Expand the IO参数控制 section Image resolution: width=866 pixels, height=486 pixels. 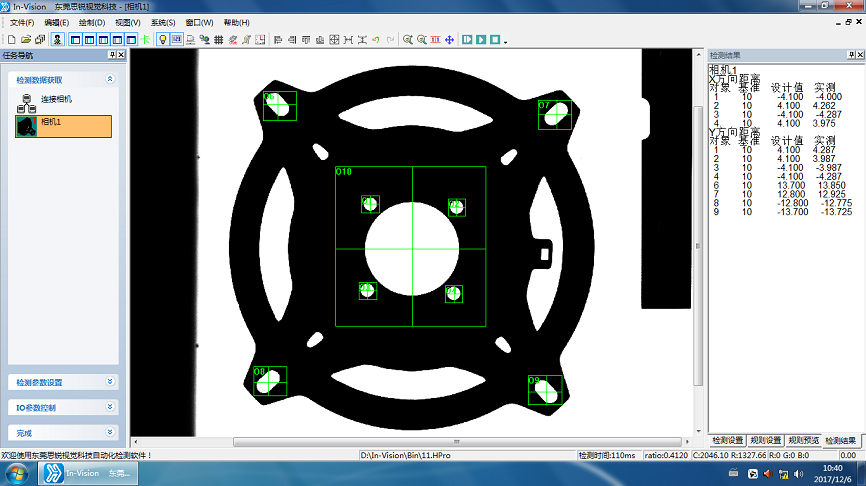tap(109, 408)
